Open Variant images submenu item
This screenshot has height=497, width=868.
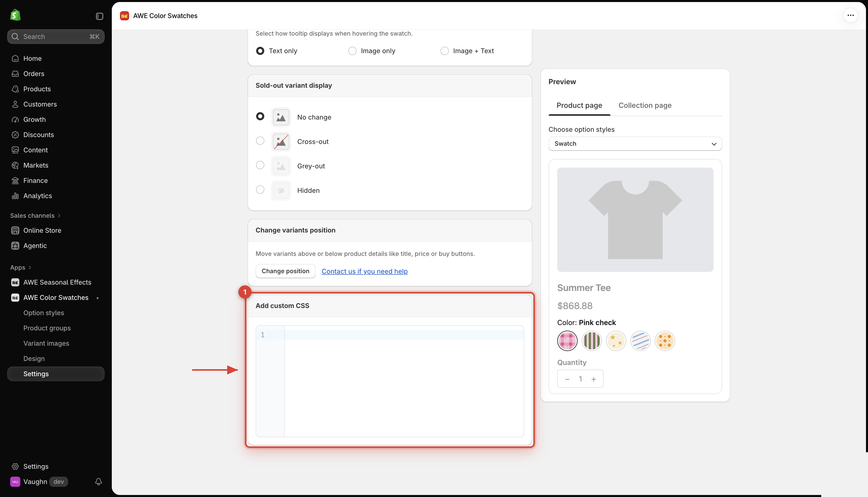[x=46, y=343]
